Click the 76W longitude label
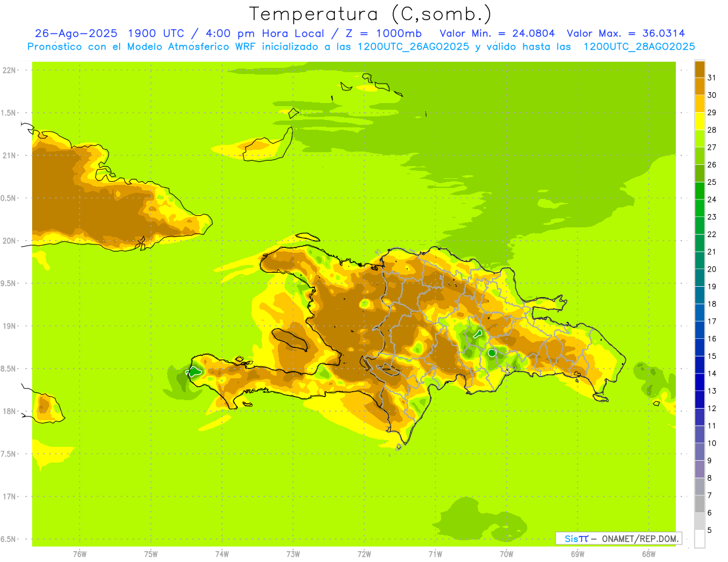This screenshot has height=562, width=728. pos(79,554)
